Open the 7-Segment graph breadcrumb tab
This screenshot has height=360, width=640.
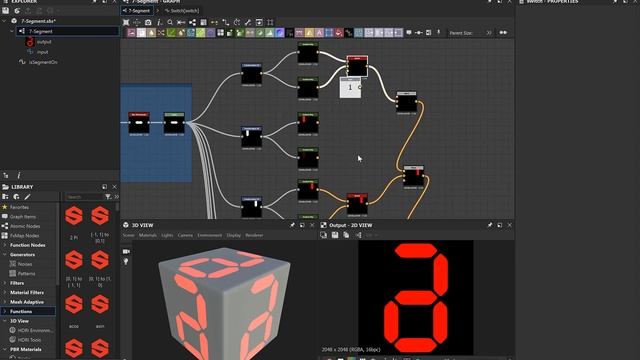pyautogui.click(x=136, y=11)
